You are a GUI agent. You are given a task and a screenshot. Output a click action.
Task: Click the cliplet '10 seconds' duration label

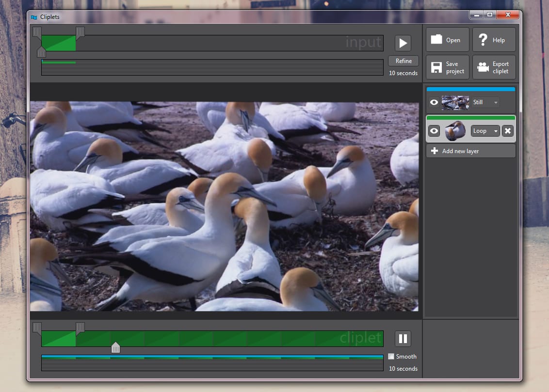(x=404, y=369)
